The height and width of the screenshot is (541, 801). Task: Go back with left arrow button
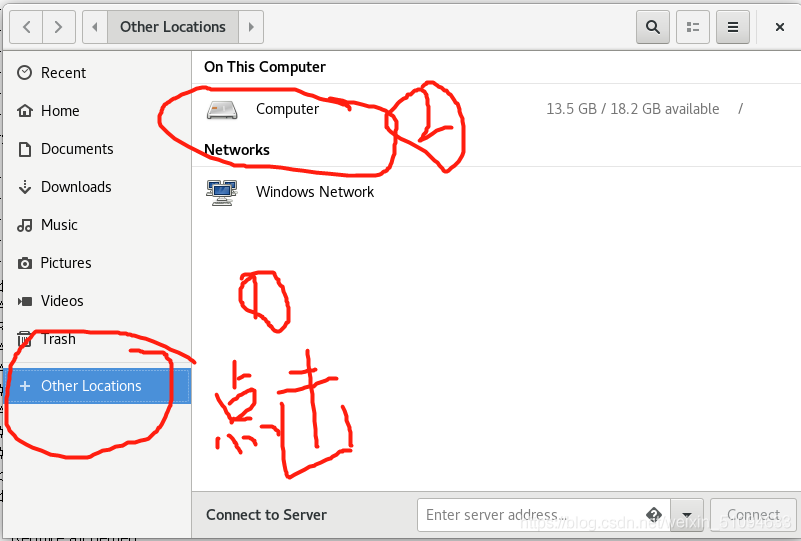(27, 27)
